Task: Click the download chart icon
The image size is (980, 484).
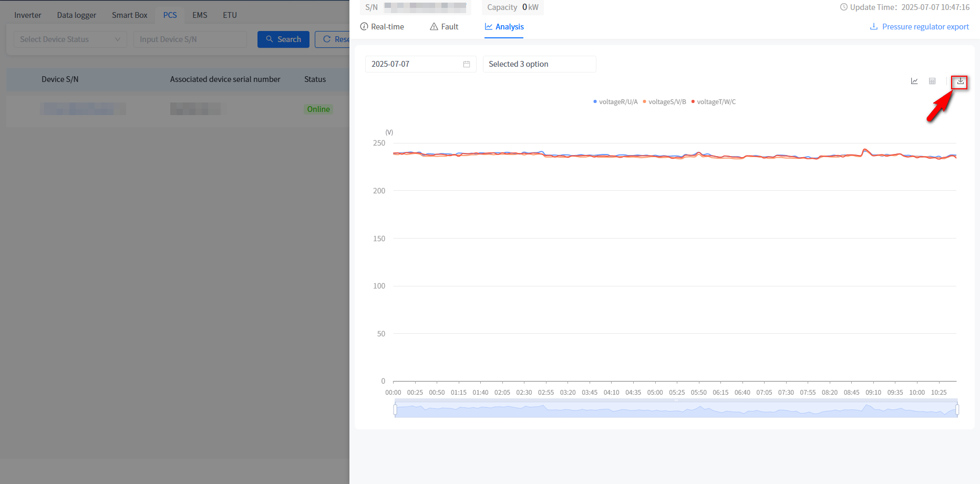Action: tap(960, 81)
